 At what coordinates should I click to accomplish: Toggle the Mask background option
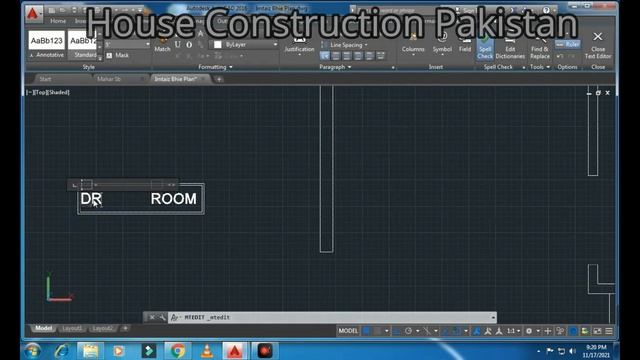(x=118, y=55)
